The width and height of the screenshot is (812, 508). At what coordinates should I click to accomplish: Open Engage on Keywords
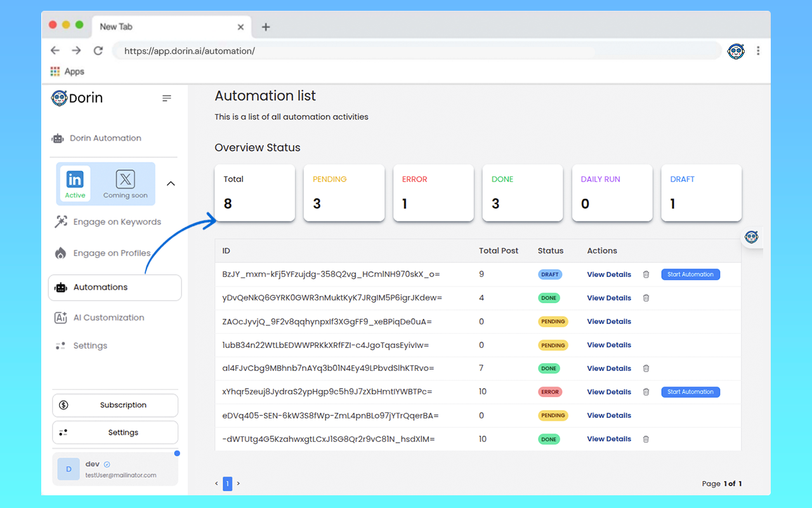coord(108,222)
